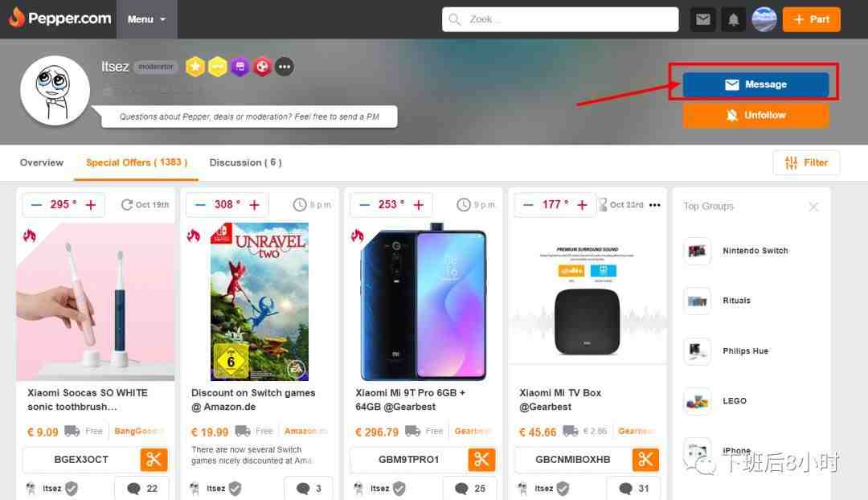This screenshot has width=868, height=500.
Task: Switch to the Overview tab
Action: [x=42, y=163]
